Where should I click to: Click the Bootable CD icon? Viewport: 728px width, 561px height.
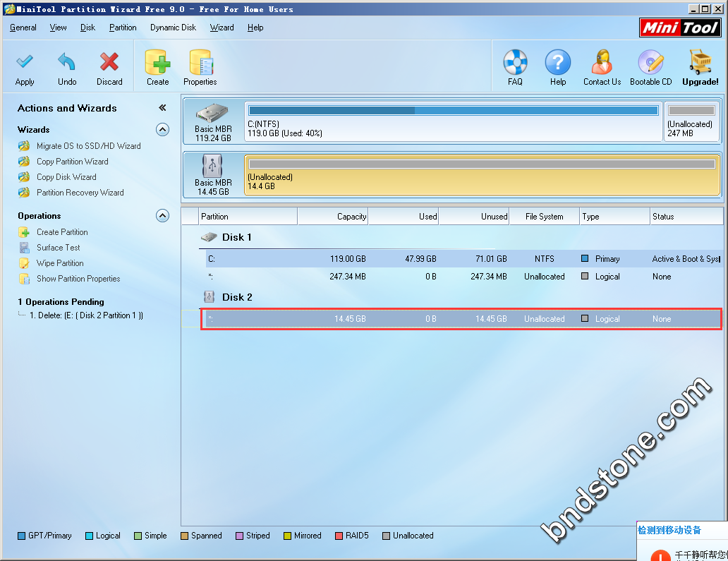[x=651, y=62]
